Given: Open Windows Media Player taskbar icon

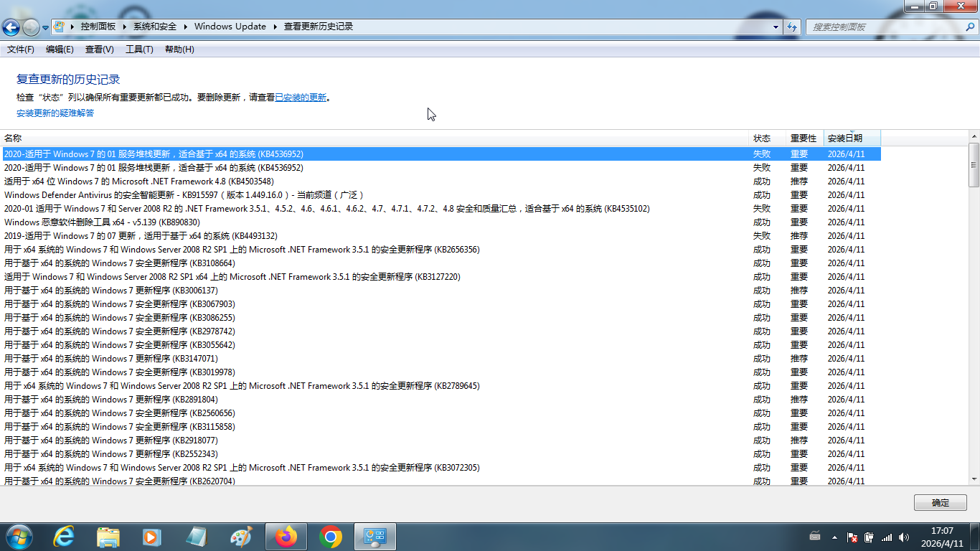Looking at the screenshot, I should (x=151, y=537).
